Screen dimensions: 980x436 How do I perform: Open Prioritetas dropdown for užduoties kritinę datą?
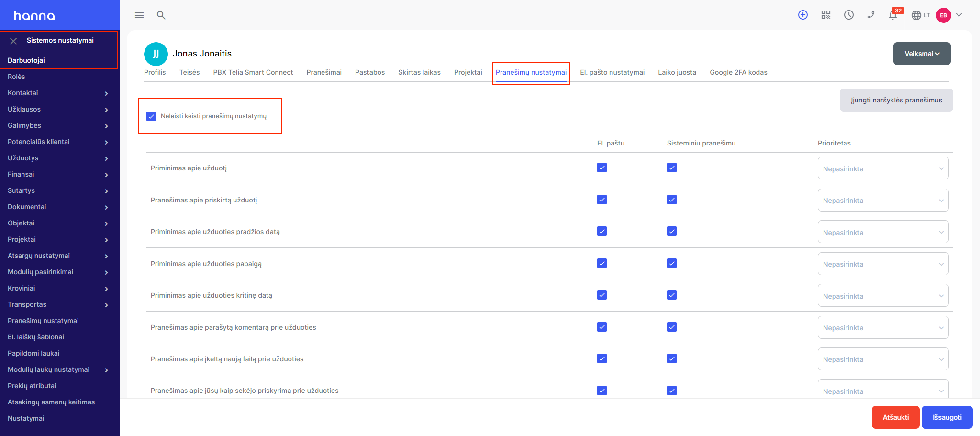pos(883,296)
